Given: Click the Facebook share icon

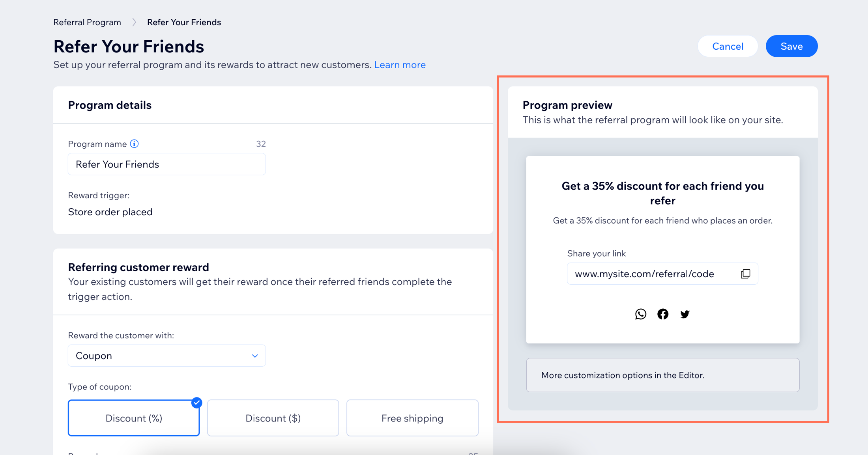Looking at the screenshot, I should point(662,314).
